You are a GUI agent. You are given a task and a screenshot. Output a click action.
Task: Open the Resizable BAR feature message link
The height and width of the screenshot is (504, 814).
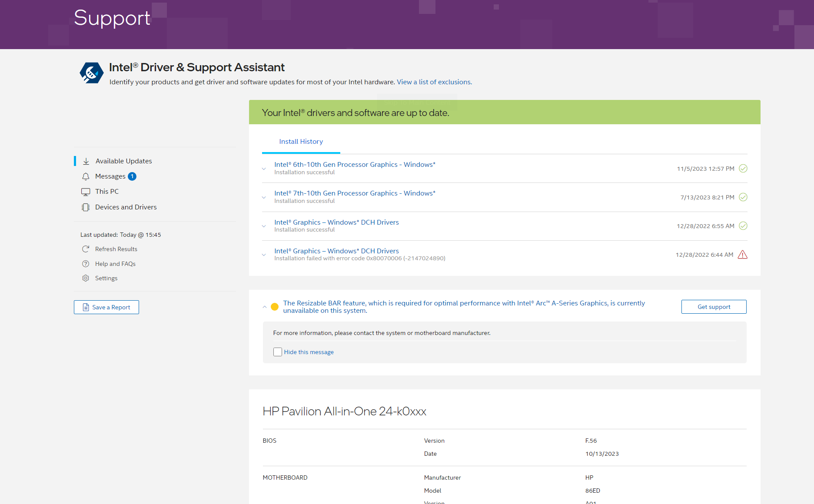(x=464, y=307)
